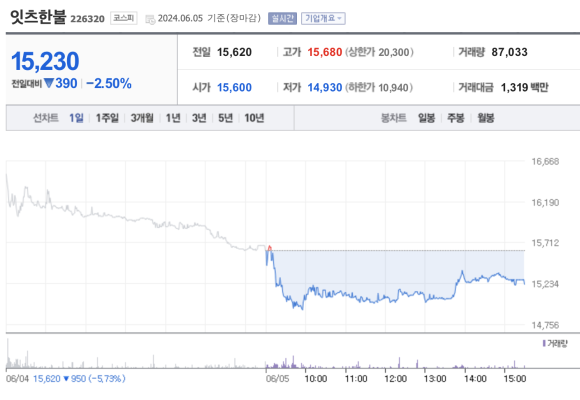Select the 1년 line chart tab

(173, 118)
